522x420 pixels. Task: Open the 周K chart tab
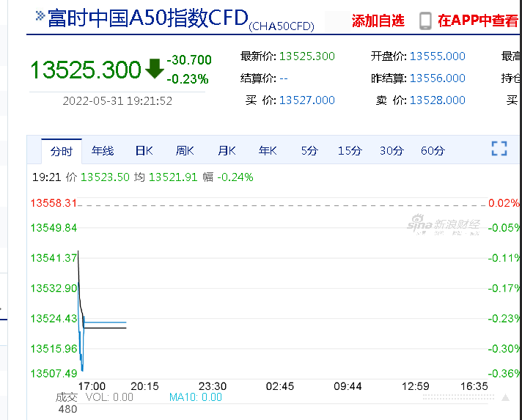click(x=185, y=151)
